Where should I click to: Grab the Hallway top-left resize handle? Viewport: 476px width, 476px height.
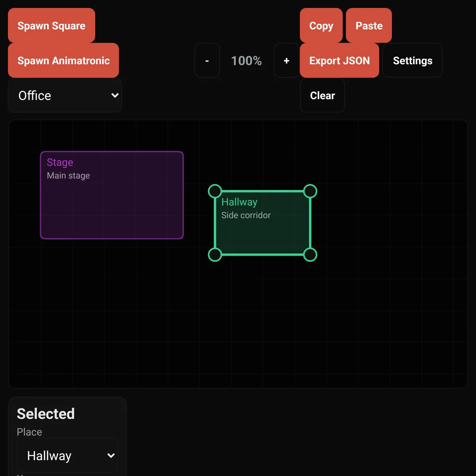point(215,191)
